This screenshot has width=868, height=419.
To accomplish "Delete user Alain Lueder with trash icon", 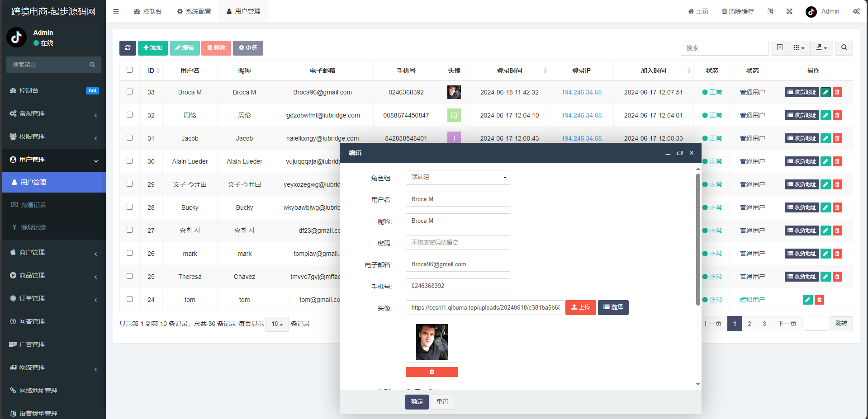I will tap(837, 161).
